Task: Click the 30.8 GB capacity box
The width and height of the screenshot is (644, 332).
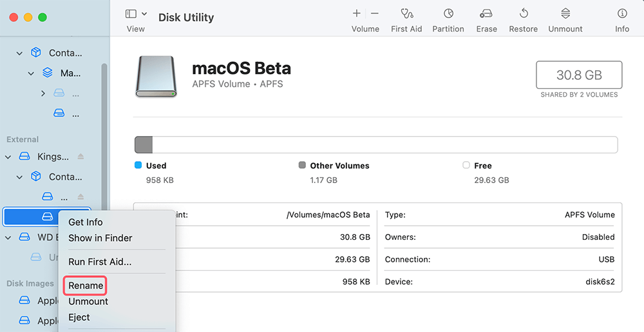Action: [x=579, y=75]
